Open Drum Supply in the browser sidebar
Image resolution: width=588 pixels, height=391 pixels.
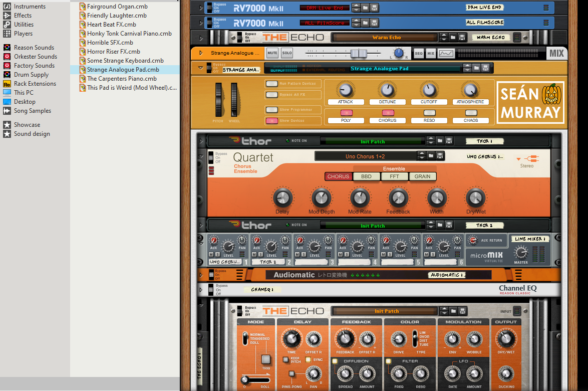31,75
